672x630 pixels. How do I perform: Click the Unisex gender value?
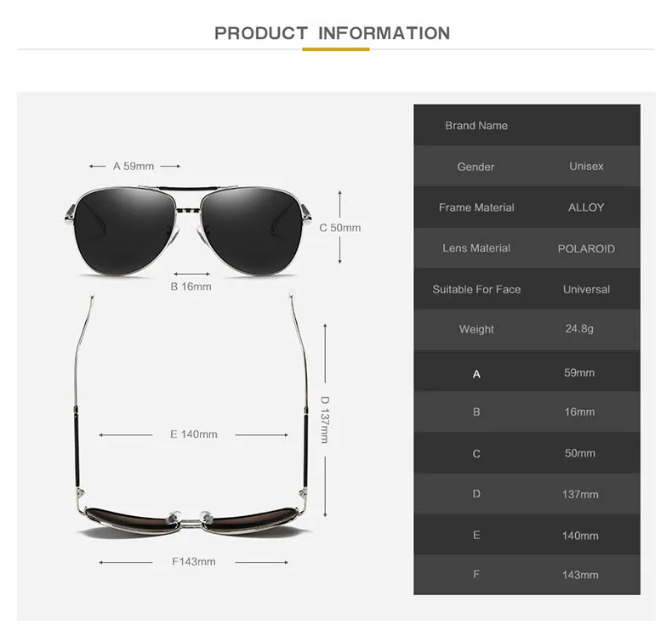point(586,166)
